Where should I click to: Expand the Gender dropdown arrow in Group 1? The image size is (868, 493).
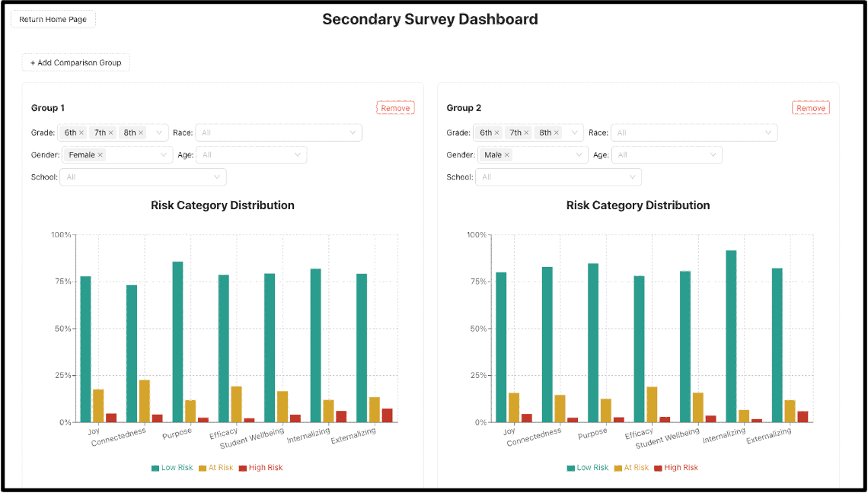pyautogui.click(x=163, y=155)
